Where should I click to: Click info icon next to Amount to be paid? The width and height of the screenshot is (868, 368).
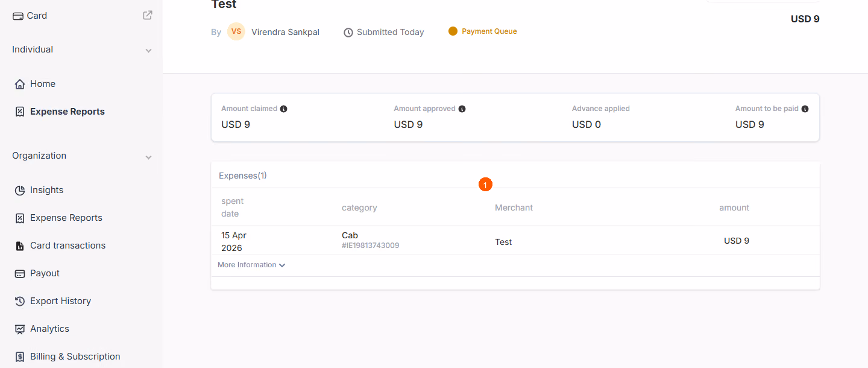click(x=805, y=109)
